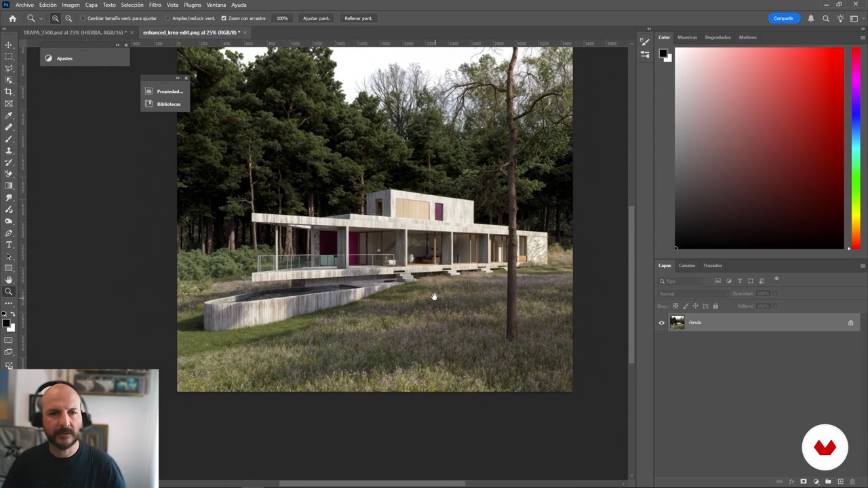
Task: Open the Relleno value dropdown arrow
Action: [x=775, y=306]
